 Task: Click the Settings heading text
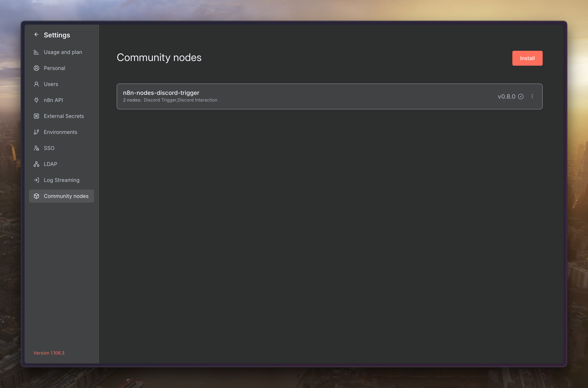[x=57, y=35]
